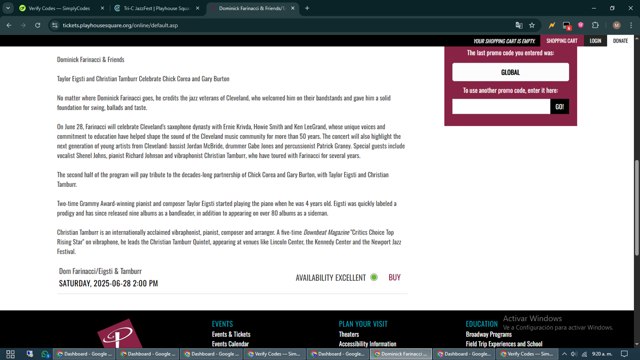Buy tickets for the Saturday 2:00 PM show
This screenshot has width=640, height=360.
(394, 278)
